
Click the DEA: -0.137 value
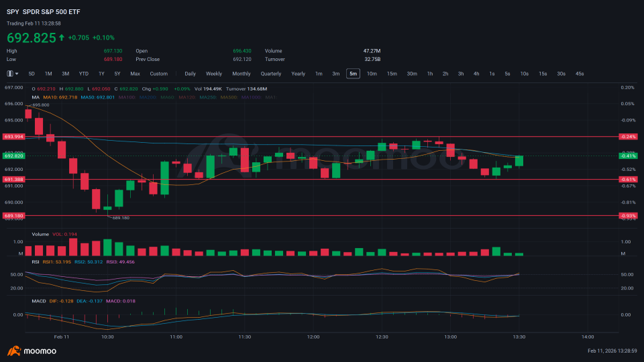pyautogui.click(x=89, y=301)
